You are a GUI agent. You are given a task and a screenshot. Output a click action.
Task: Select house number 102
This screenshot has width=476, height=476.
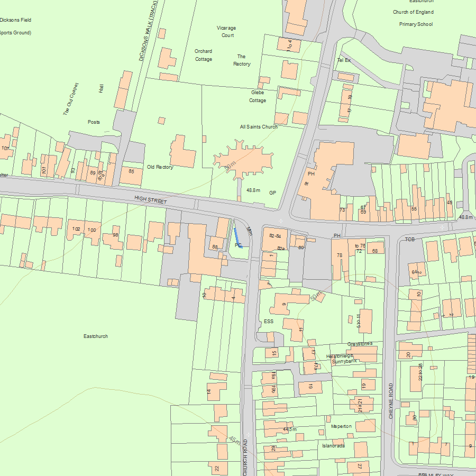click(76, 229)
